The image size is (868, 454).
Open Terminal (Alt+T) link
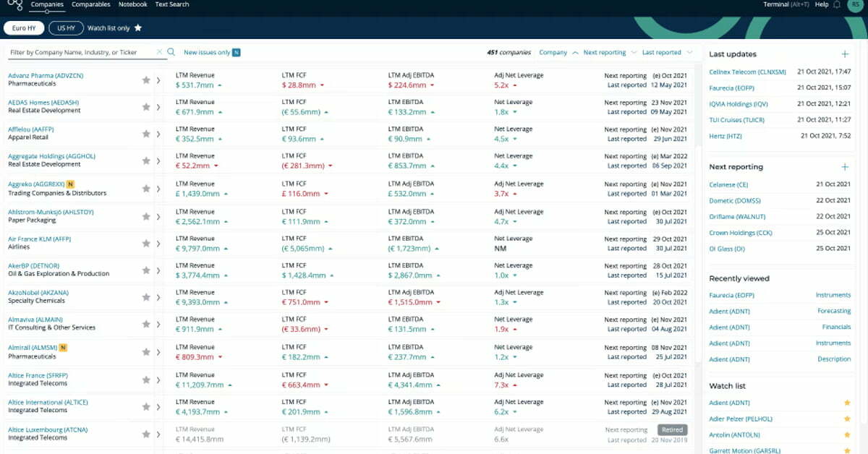(x=786, y=4)
